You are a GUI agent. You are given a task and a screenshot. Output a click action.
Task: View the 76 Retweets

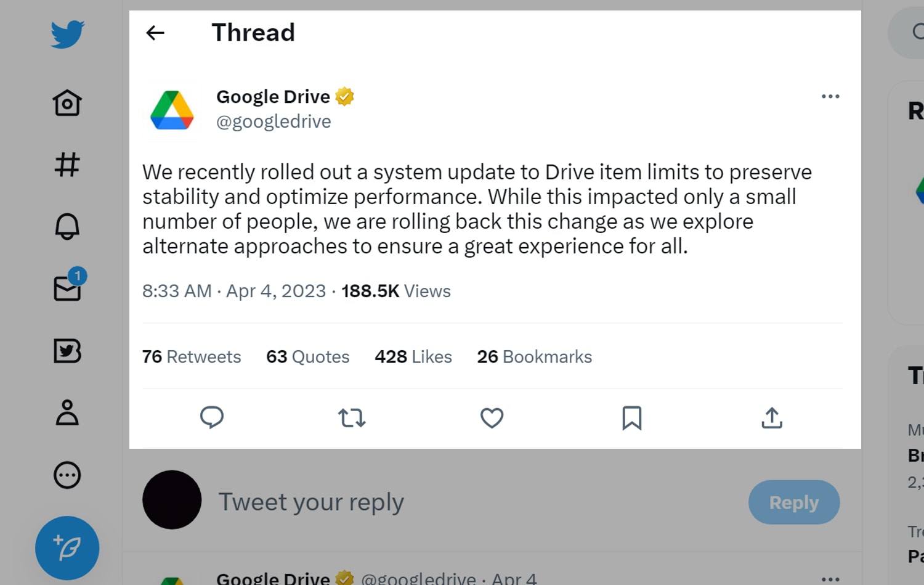(191, 356)
